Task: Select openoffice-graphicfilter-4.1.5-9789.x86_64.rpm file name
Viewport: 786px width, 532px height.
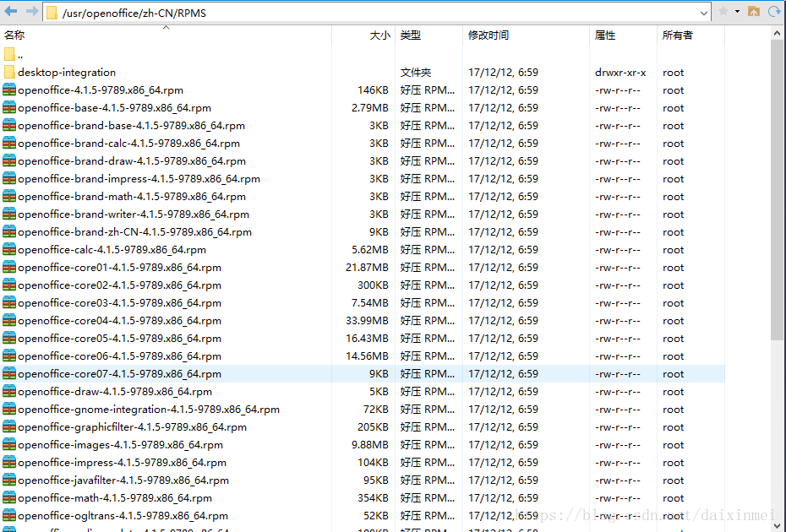Action: [133, 426]
